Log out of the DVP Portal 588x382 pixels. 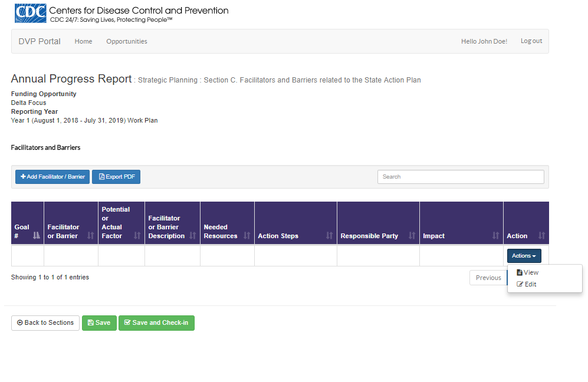[531, 41]
